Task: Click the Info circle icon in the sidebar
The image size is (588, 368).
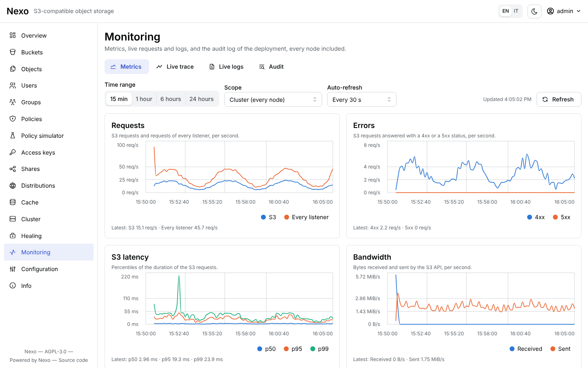Action: [x=13, y=286]
